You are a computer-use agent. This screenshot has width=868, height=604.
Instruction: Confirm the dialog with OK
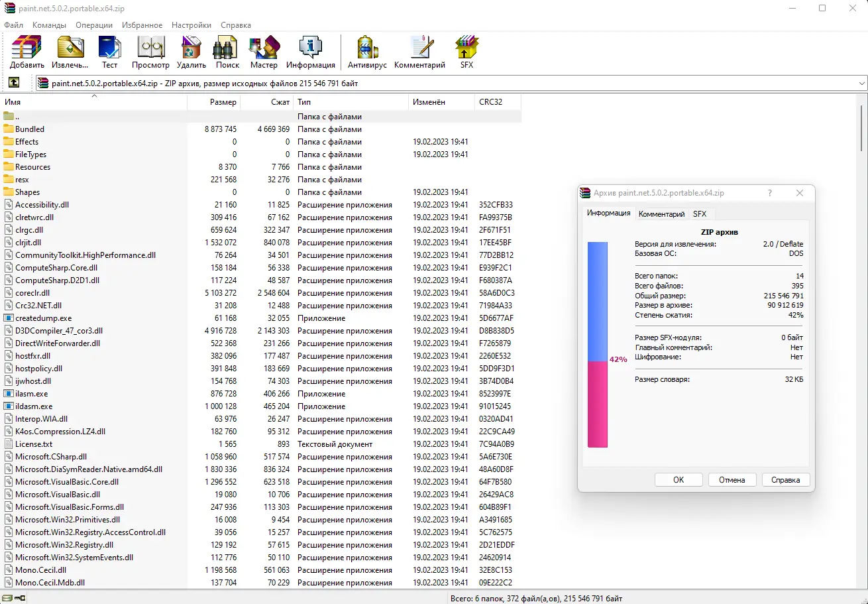(678, 479)
